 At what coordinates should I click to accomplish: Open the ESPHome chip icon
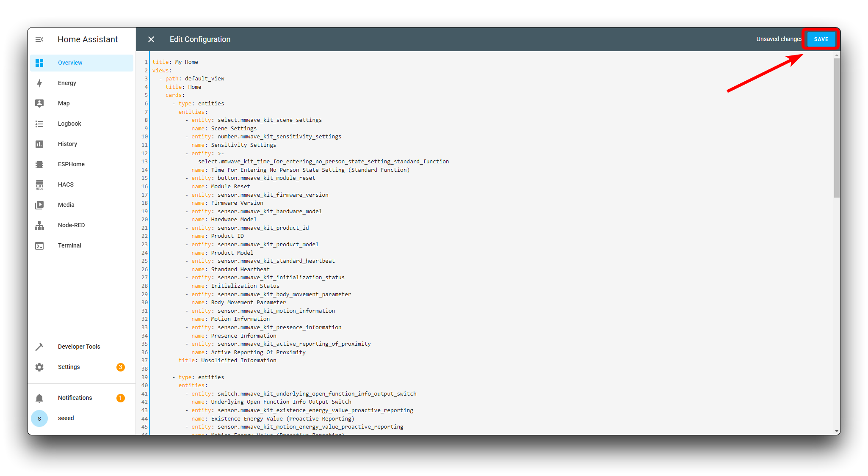pyautogui.click(x=39, y=164)
